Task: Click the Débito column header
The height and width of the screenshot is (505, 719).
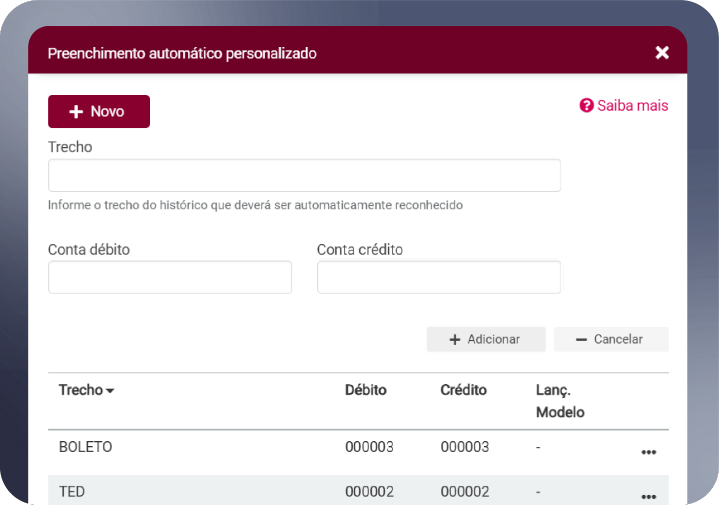Action: pyautogui.click(x=365, y=390)
